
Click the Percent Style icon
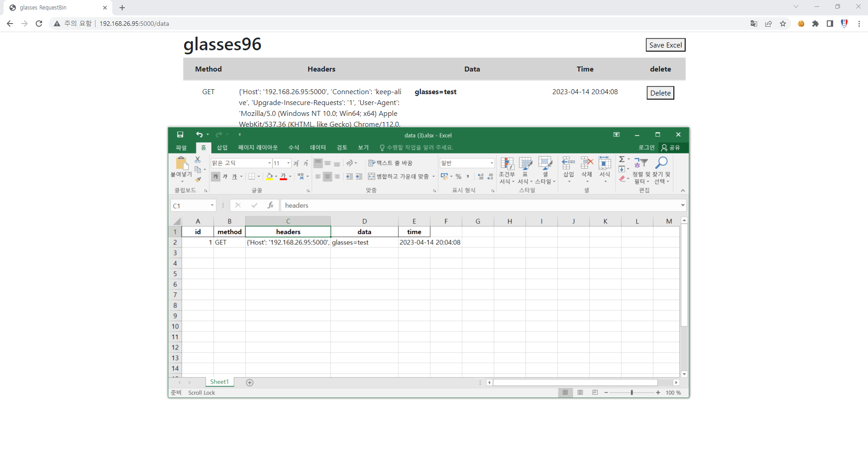tap(458, 177)
